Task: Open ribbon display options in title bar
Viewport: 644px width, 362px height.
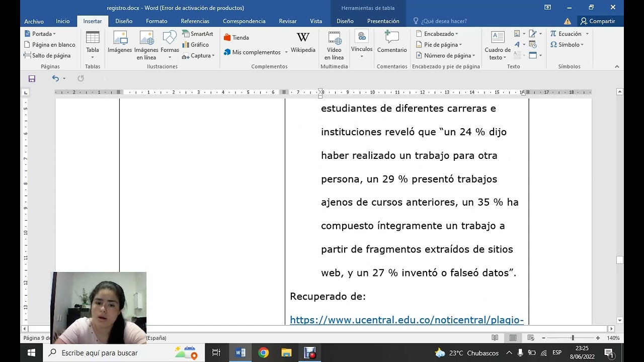Action: [x=548, y=7]
